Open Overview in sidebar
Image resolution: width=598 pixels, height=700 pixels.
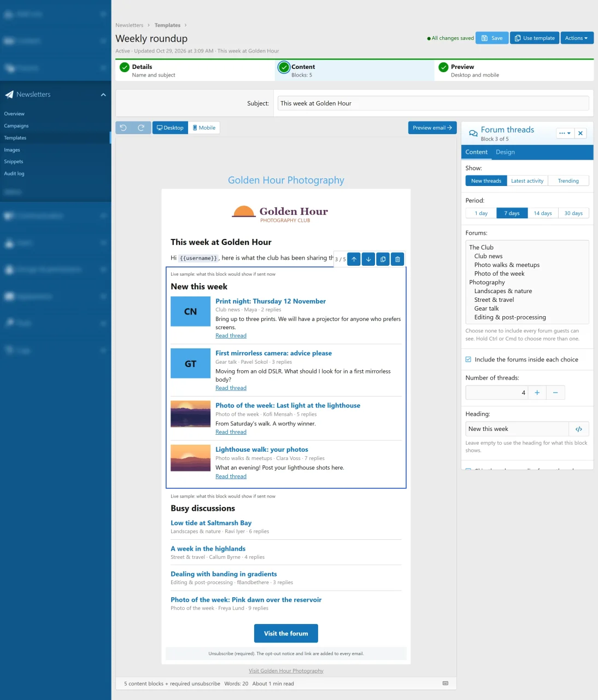14,114
